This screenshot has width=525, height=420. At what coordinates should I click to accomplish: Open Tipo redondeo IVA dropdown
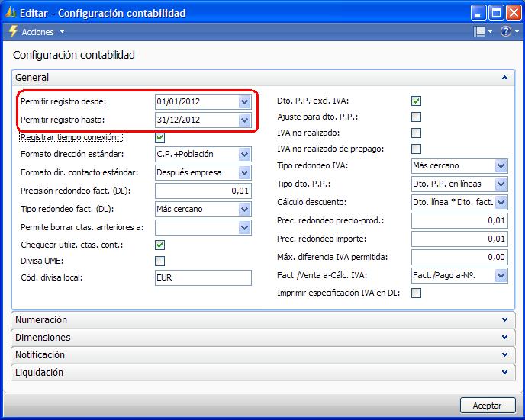point(501,166)
